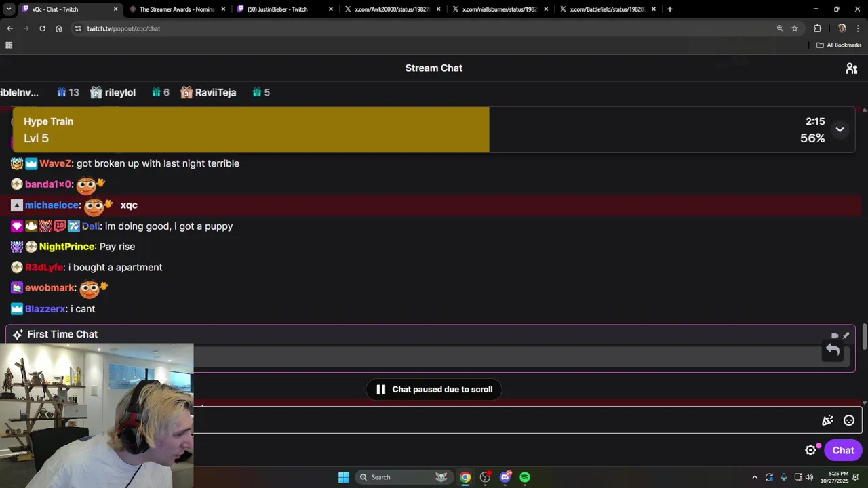Open chat settings gear icon

click(x=810, y=450)
